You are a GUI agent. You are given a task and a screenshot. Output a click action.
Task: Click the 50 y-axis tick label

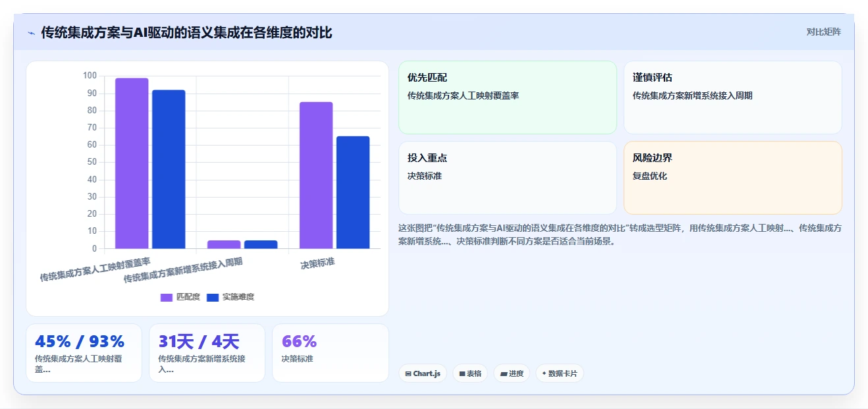point(92,162)
